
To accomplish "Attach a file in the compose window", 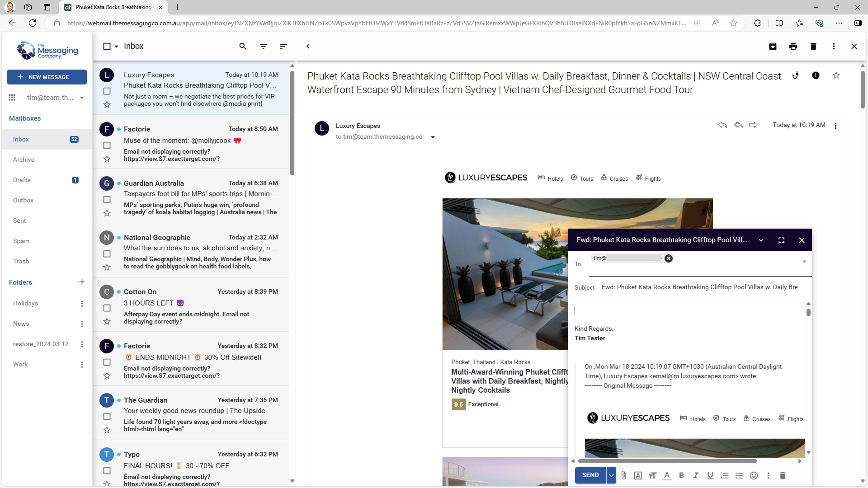I will (624, 475).
